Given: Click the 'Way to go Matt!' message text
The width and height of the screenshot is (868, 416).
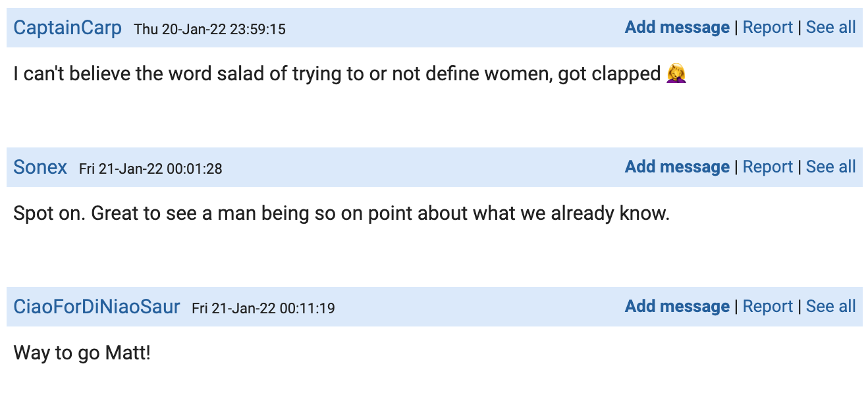Looking at the screenshot, I should coord(82,353).
